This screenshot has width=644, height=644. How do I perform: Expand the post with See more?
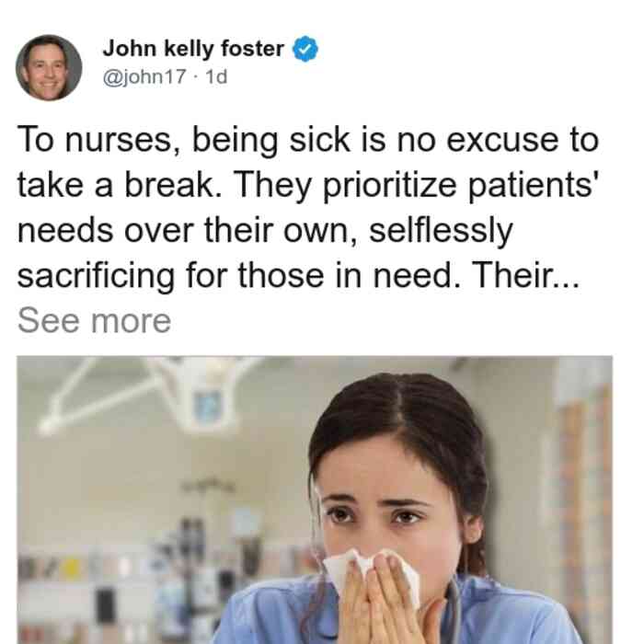coord(94,321)
